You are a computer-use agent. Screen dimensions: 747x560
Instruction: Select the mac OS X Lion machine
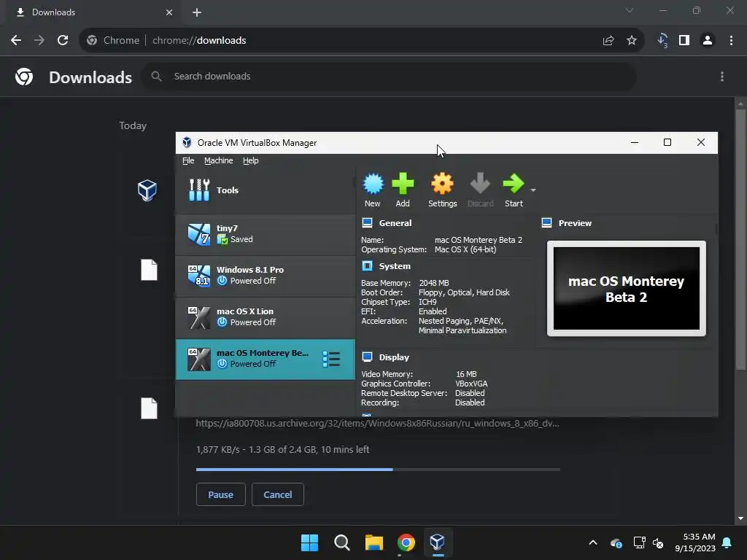click(266, 317)
